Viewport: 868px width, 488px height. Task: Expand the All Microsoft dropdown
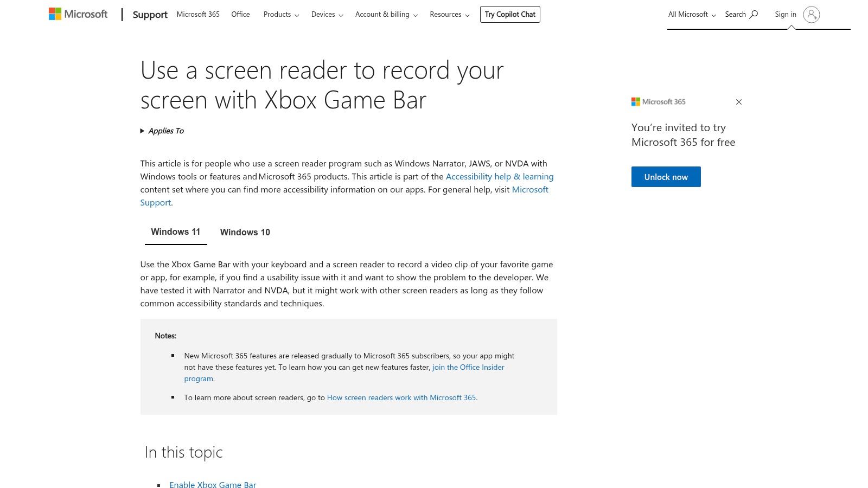click(691, 14)
